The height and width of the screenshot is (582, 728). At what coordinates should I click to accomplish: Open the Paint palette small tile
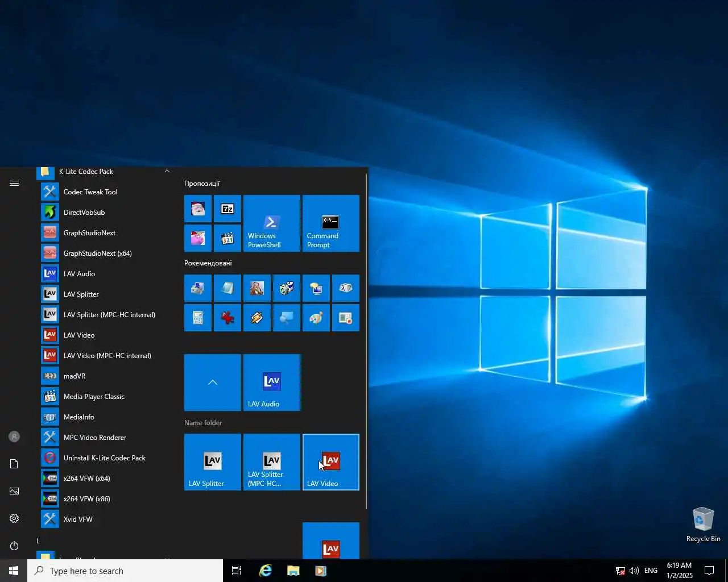316,318
